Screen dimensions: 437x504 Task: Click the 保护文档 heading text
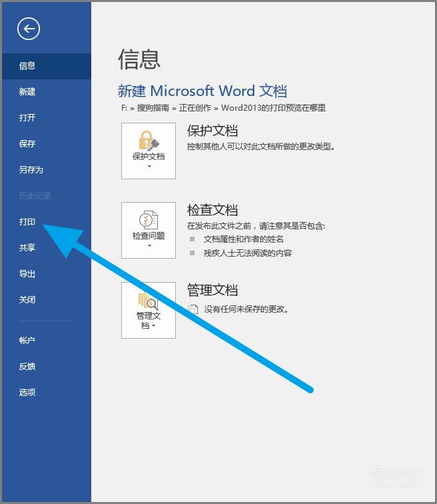pos(213,131)
